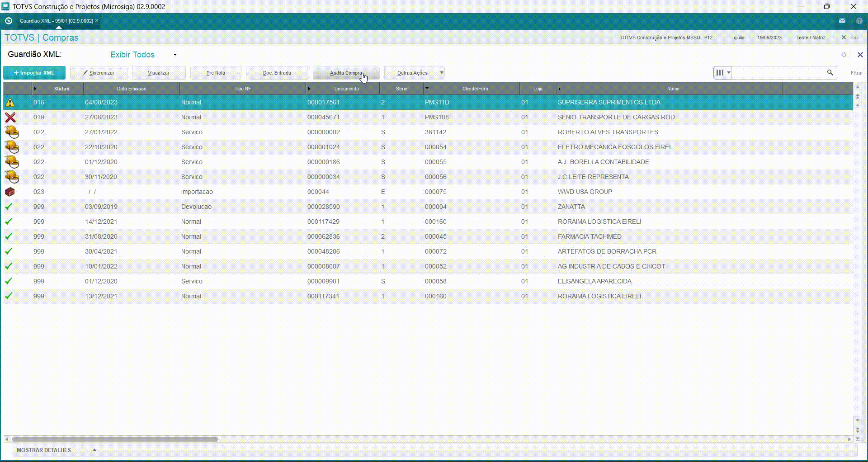Click the Loja column header
Image resolution: width=868 pixels, height=462 pixels.
538,89
